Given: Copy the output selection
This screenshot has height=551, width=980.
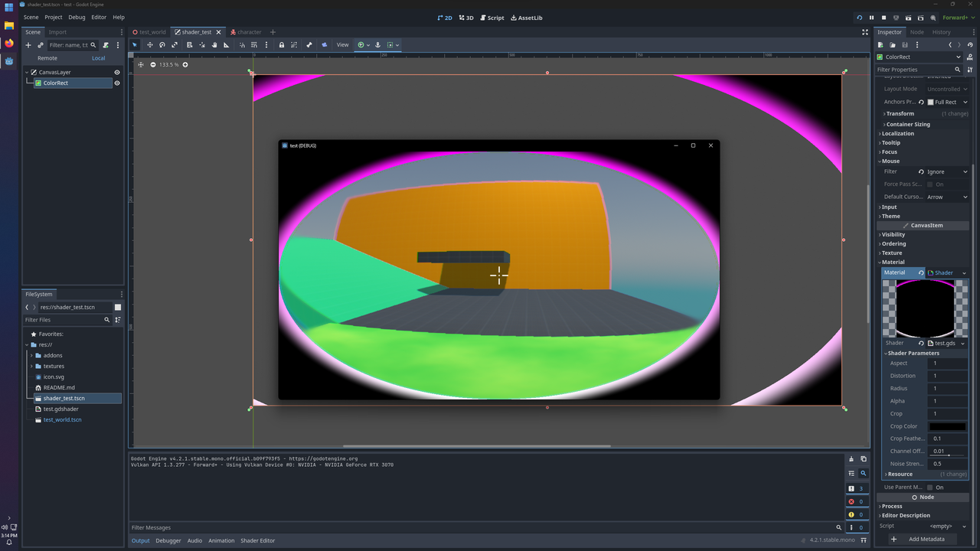Looking at the screenshot, I should 864,459.
